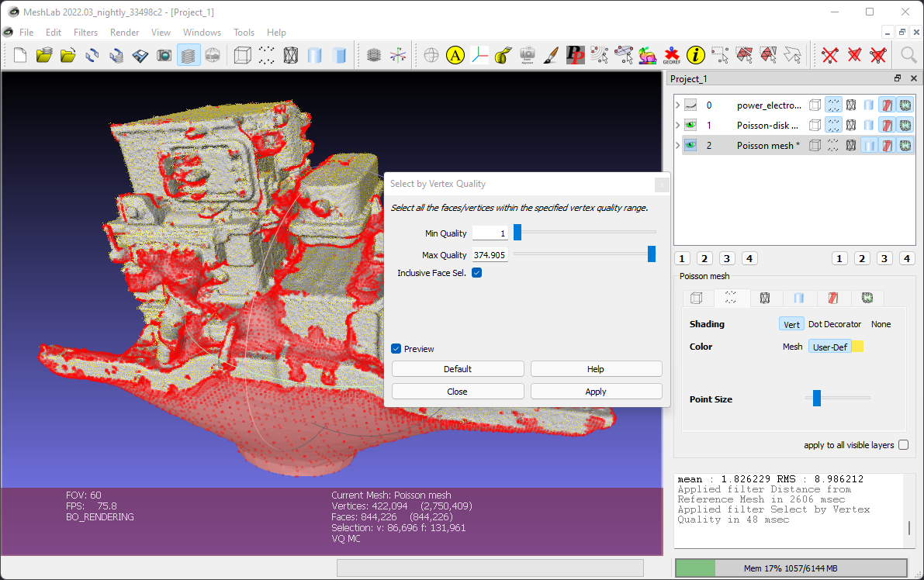The image size is (924, 580).
Task: Toggle the Show Layer Dialog toolbar icon
Action: click(x=188, y=55)
